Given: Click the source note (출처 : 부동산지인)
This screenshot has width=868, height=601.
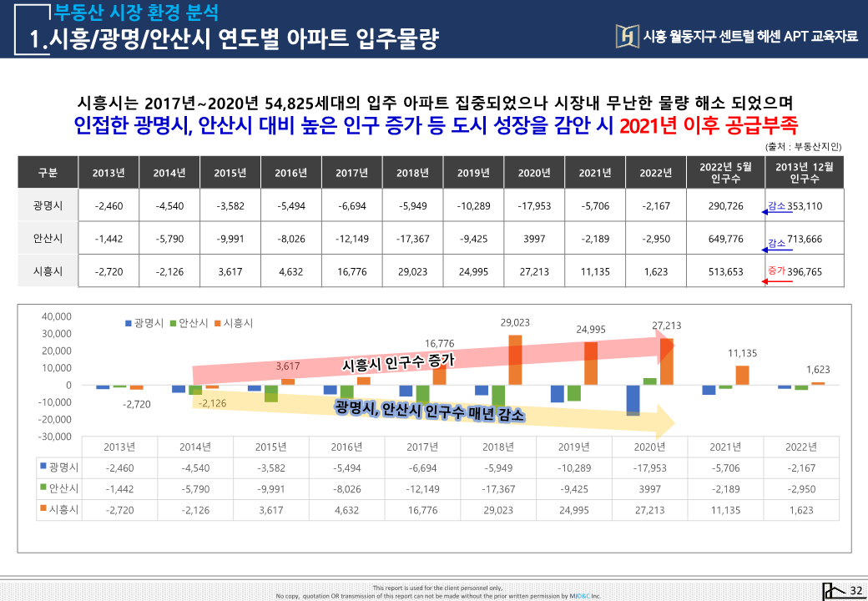Looking at the screenshot, I should pyautogui.click(x=802, y=146).
